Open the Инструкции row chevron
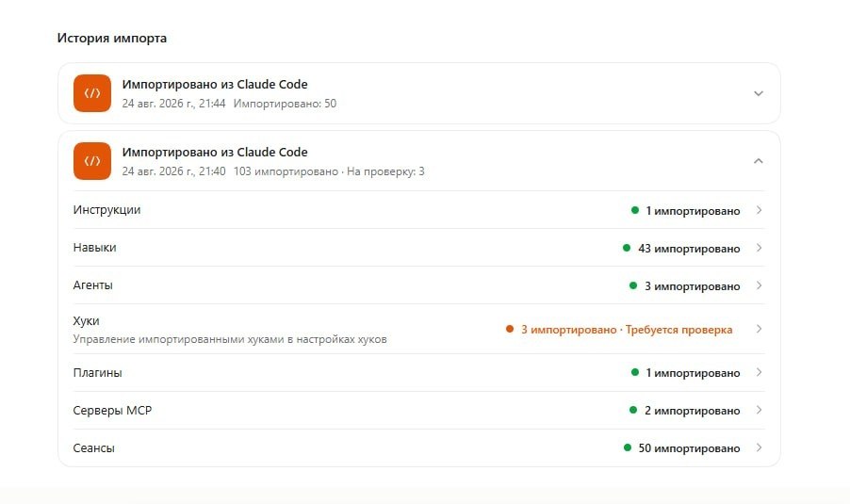Image resolution: width=850 pixels, height=504 pixels. pos(759,210)
